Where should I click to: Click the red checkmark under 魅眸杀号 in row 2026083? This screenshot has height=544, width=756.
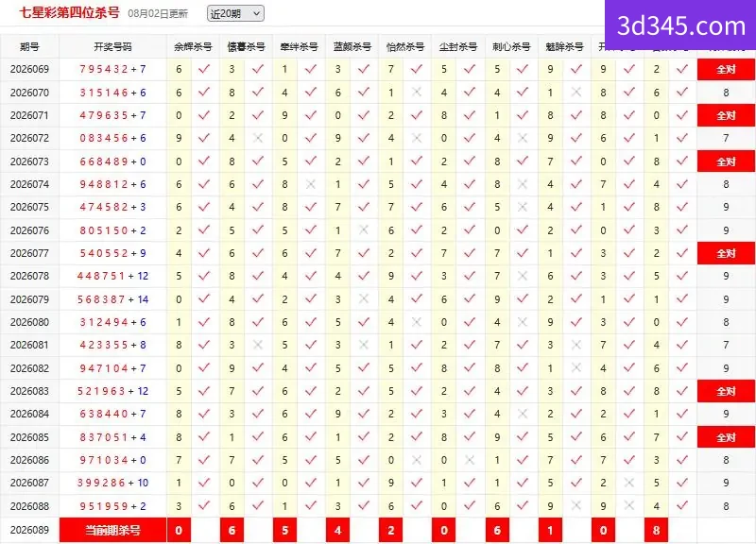[576, 391]
